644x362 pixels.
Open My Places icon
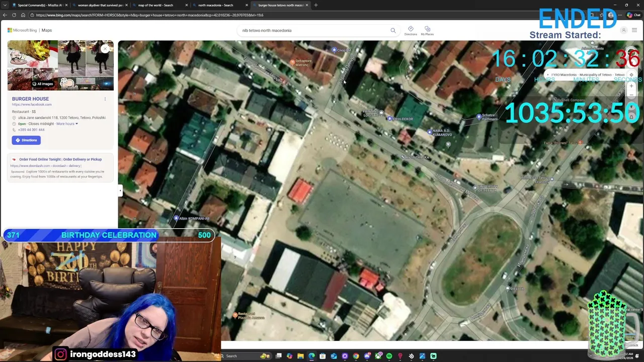[427, 31]
